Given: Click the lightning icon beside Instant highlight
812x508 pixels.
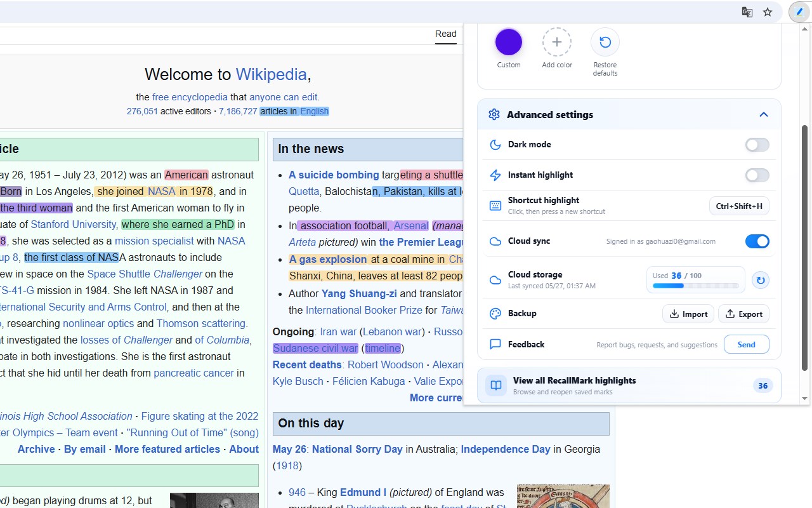Looking at the screenshot, I should (495, 175).
